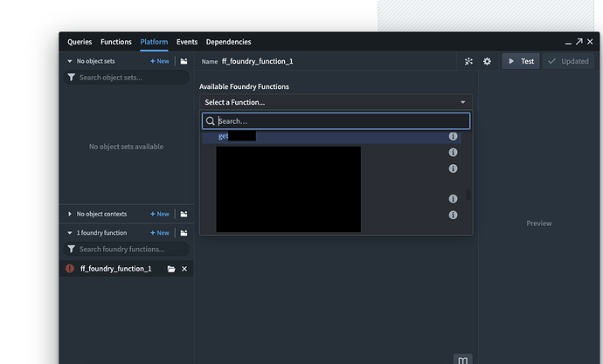Screen dimensions: 603x364
Task: Switch to the Dependencies tab
Action: (x=228, y=42)
